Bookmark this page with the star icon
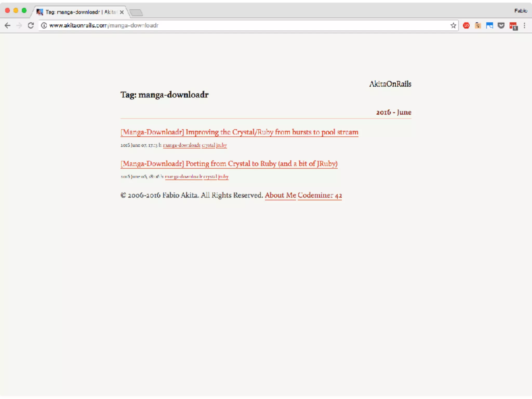The width and height of the screenshot is (532, 399). click(453, 25)
